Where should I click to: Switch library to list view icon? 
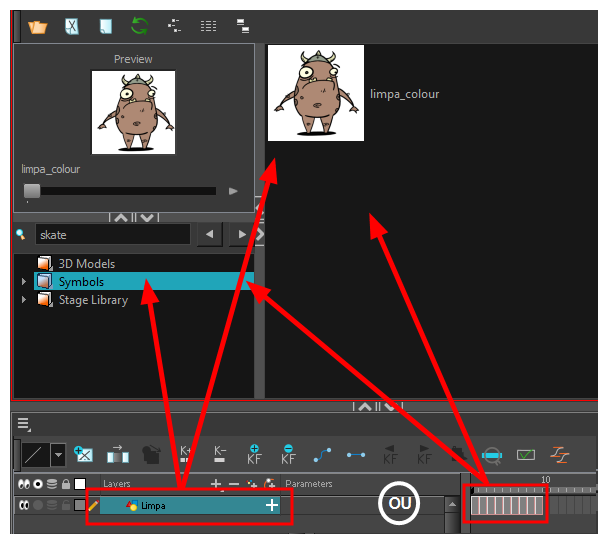[x=208, y=26]
